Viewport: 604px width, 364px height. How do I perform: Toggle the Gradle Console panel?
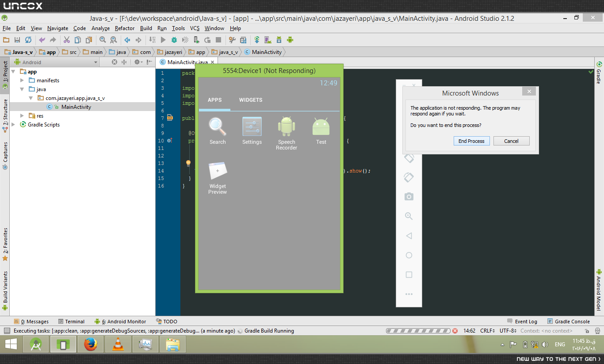pos(569,322)
